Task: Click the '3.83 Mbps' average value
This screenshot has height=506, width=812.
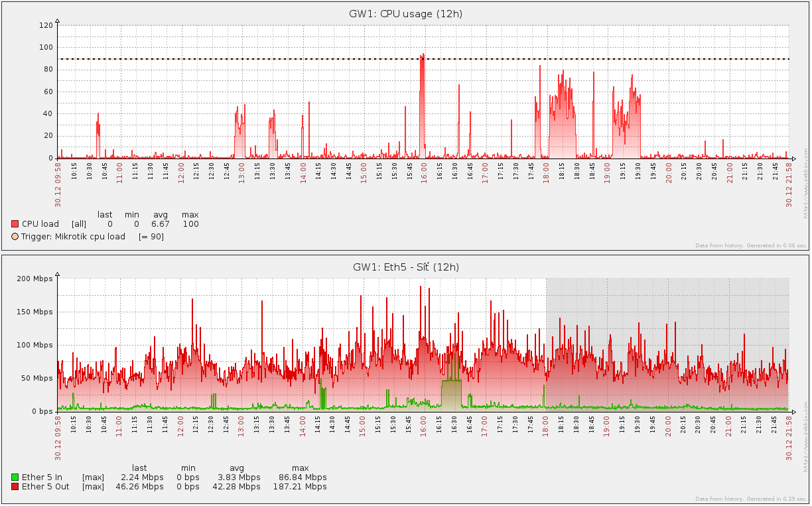Action: [239, 477]
